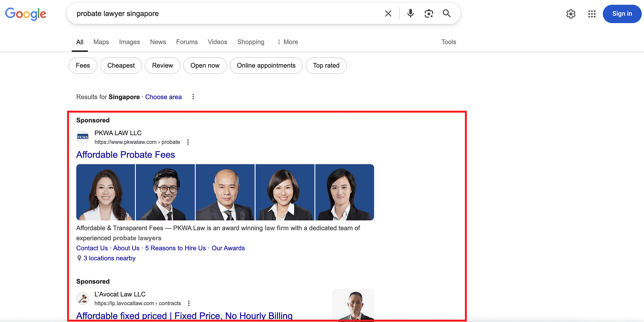
Task: Open options beside PKWA Law URL
Action: 188,142
